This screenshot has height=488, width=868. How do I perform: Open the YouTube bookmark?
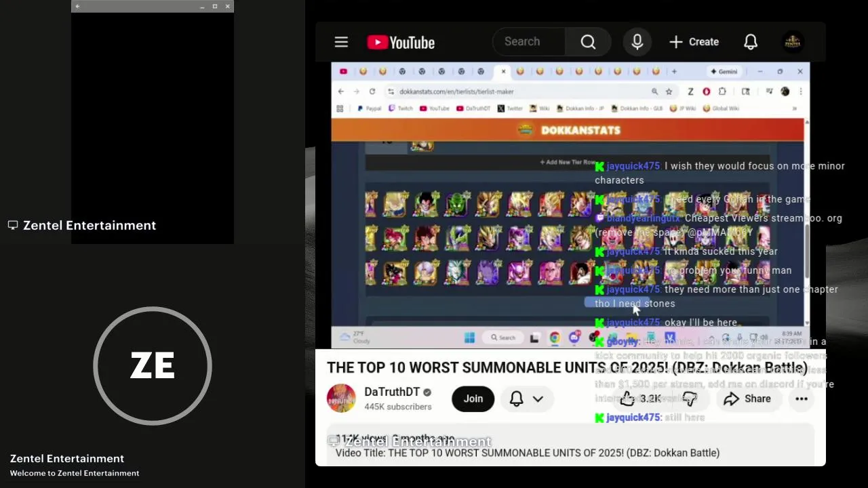435,108
